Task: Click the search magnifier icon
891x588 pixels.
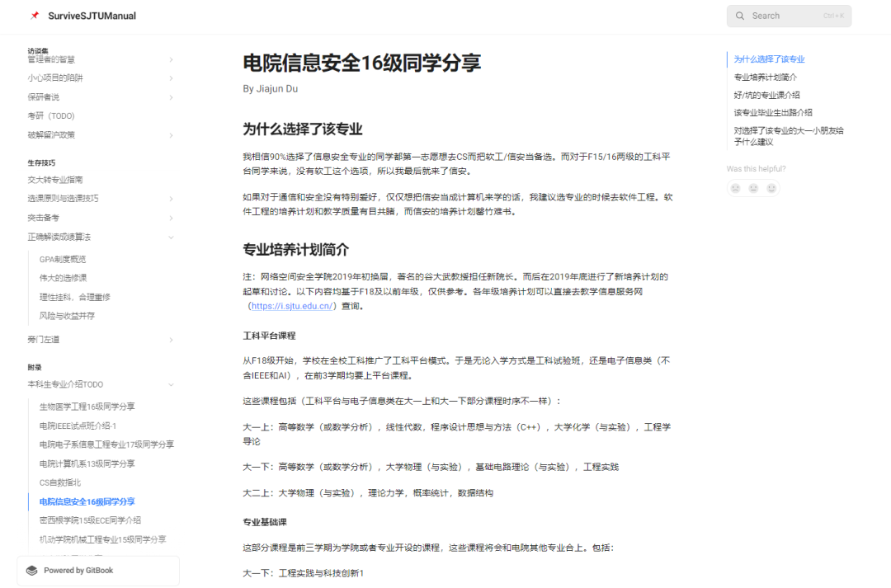Action: (x=740, y=16)
